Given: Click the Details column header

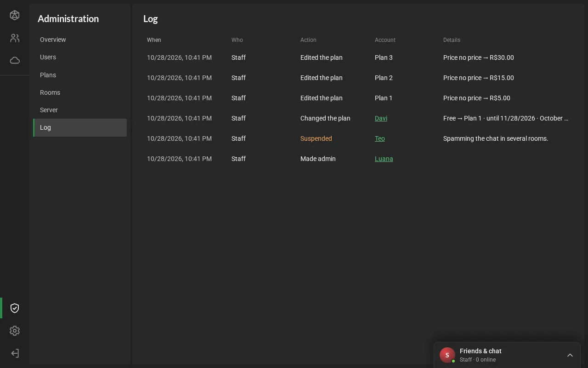Looking at the screenshot, I should click(452, 40).
